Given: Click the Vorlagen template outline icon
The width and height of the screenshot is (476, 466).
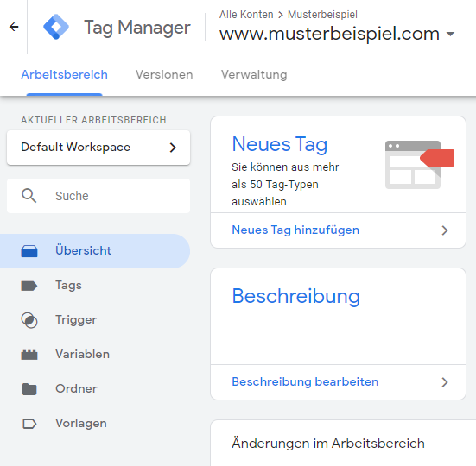Looking at the screenshot, I should tap(29, 424).
